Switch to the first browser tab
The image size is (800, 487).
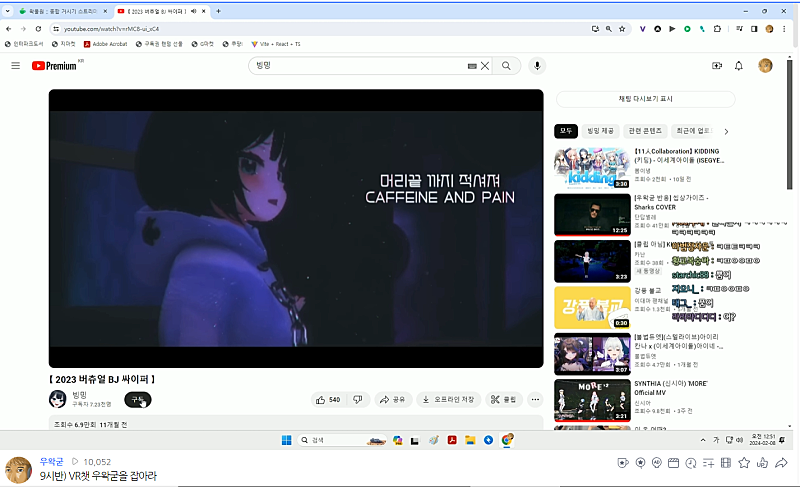click(x=63, y=11)
